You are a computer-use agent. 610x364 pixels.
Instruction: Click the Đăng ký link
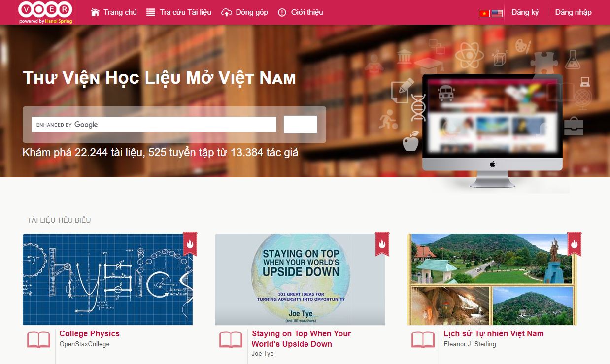525,12
